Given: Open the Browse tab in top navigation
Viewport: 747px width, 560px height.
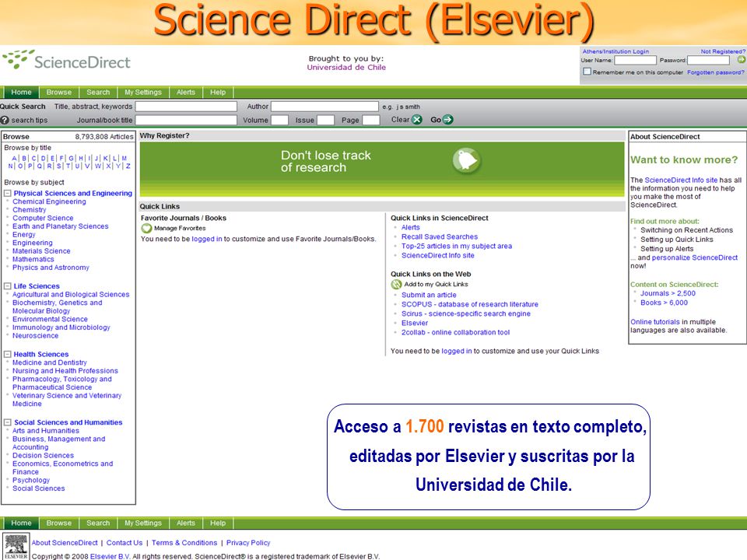Looking at the screenshot, I should [59, 93].
